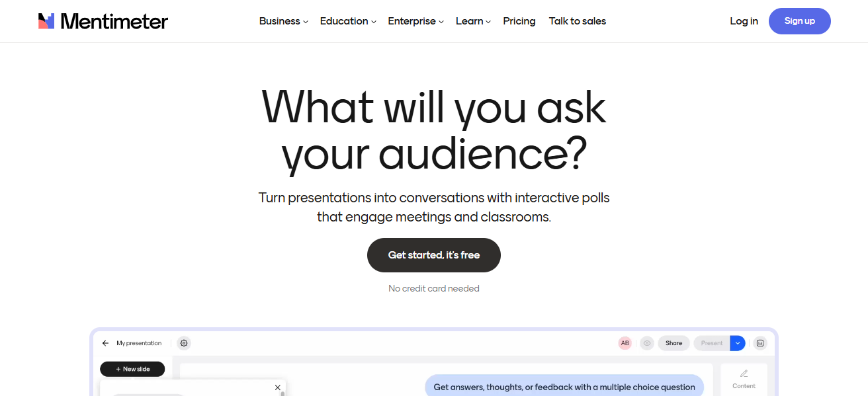Image resolution: width=868 pixels, height=396 pixels.
Task: Click the Sign up button
Action: coord(800,21)
